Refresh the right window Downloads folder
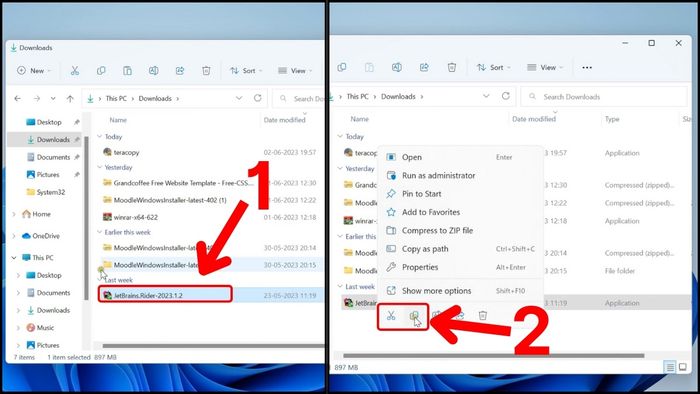This screenshot has height=394, width=700. (506, 96)
